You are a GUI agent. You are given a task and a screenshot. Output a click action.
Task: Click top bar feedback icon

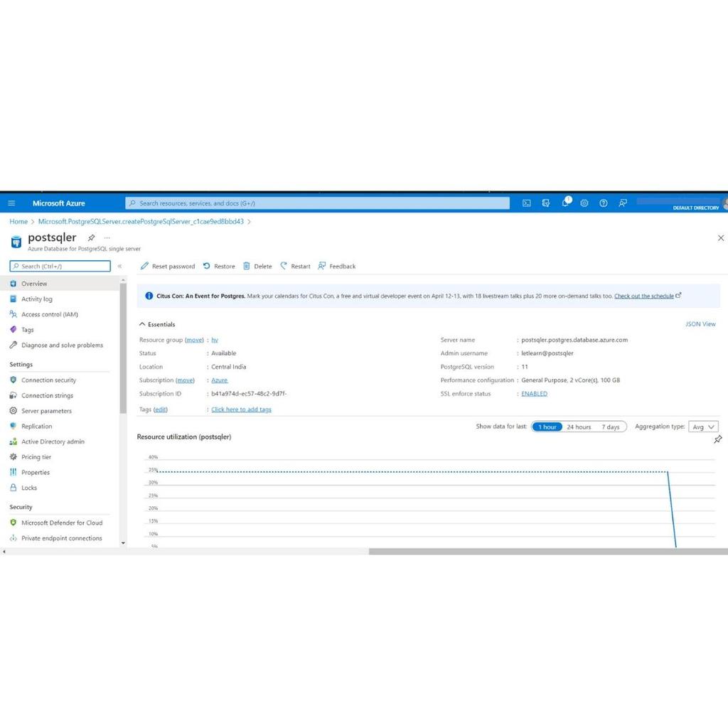coord(623,203)
